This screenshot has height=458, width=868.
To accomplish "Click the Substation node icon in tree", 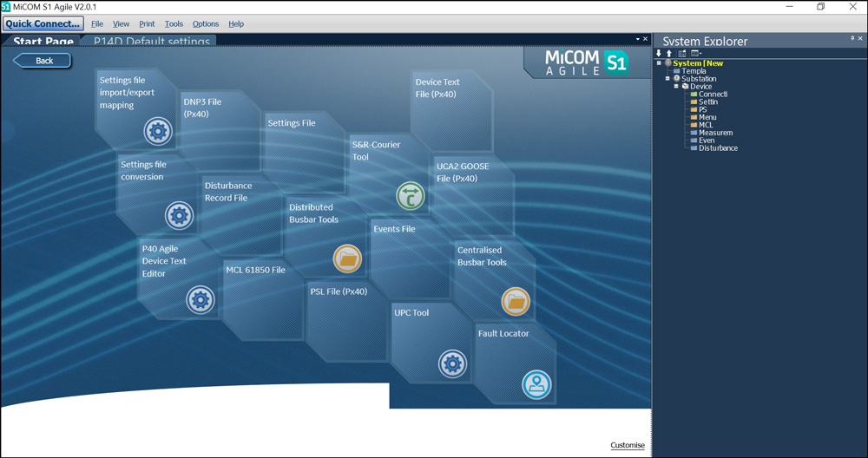I will 676,79.
